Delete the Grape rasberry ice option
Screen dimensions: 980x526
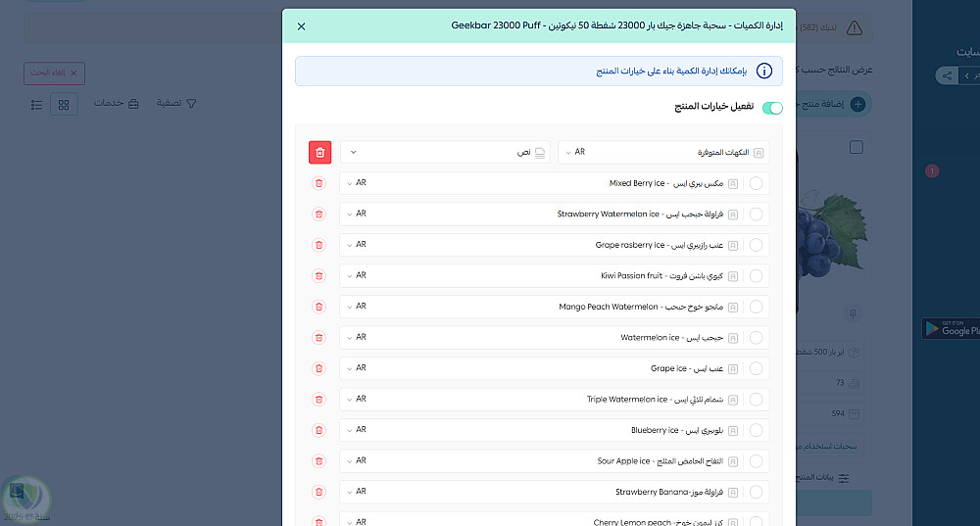[x=318, y=245]
